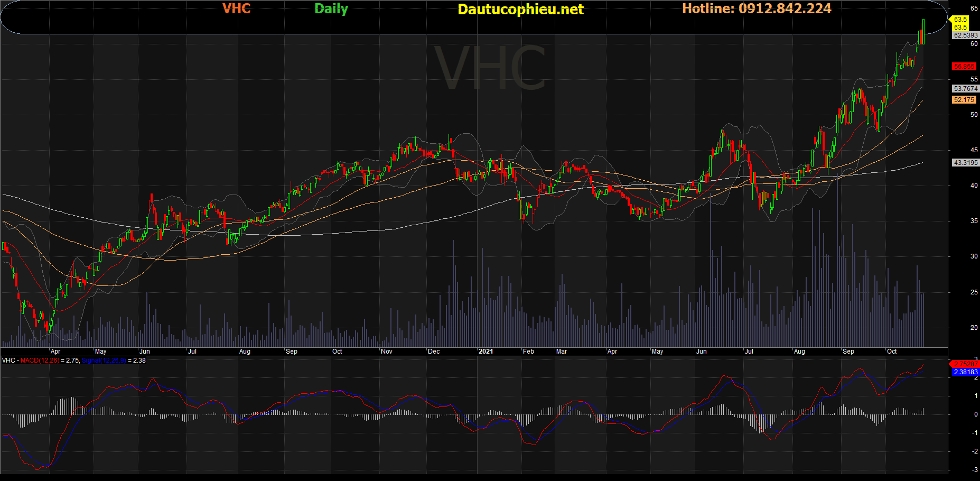Viewport: 980px width, 481px height.
Task: Click the latest green candlestick at far right
Action: tap(923, 32)
